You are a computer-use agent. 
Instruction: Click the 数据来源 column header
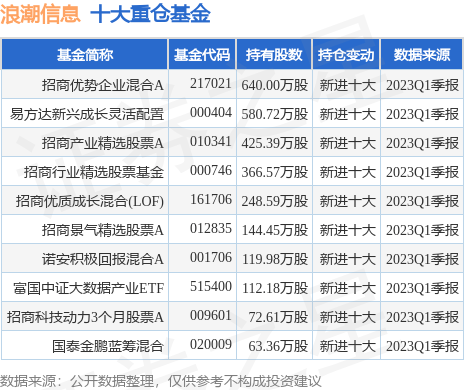422,55
